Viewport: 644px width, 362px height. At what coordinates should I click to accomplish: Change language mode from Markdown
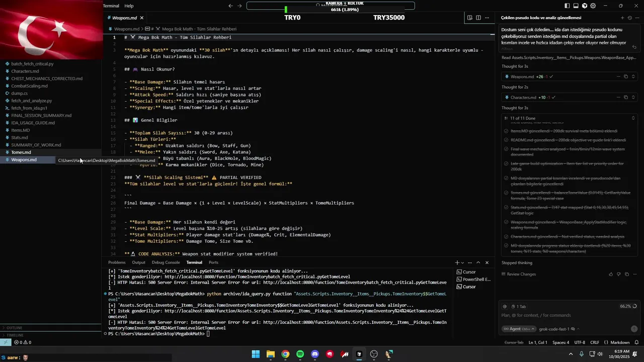620,342
